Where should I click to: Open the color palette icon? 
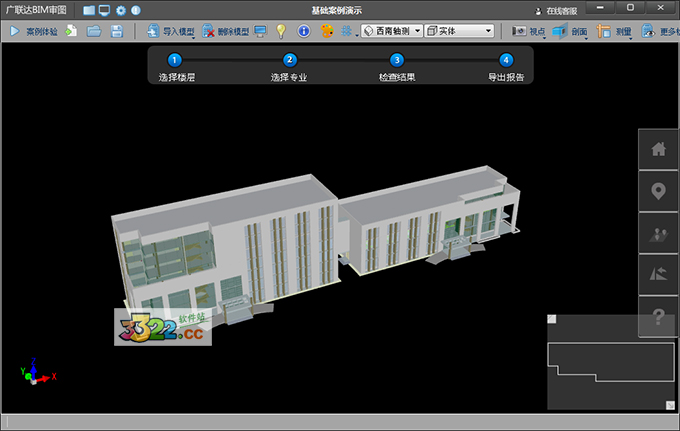point(327,31)
